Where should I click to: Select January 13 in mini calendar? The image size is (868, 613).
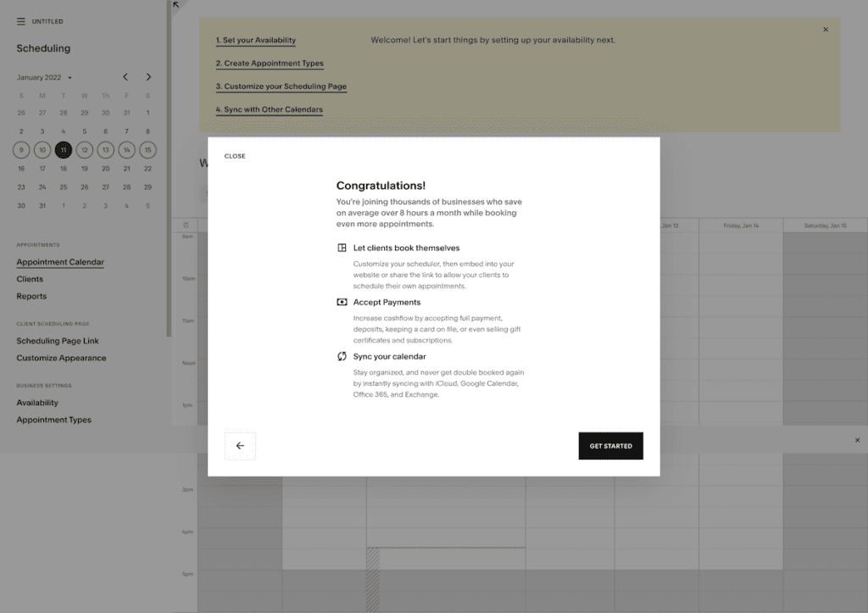106,150
